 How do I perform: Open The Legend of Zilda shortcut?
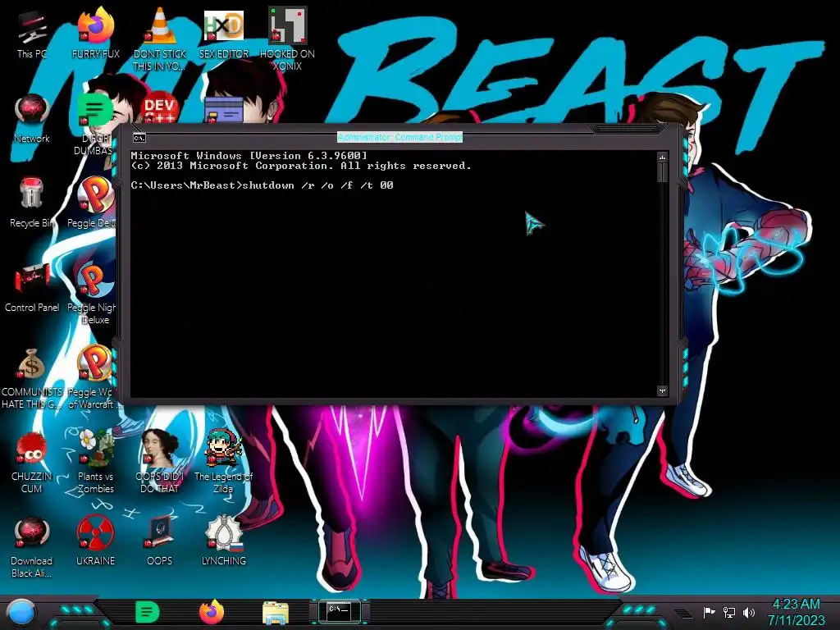click(224, 461)
